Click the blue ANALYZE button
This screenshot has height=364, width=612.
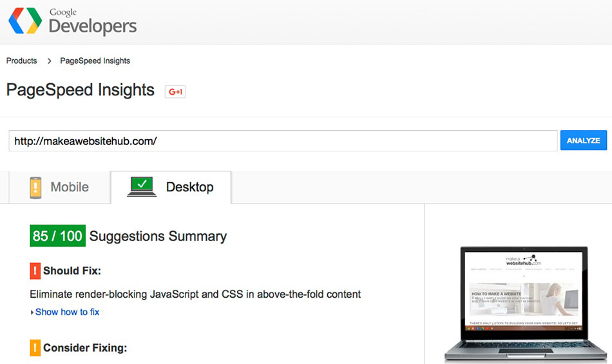pos(584,140)
